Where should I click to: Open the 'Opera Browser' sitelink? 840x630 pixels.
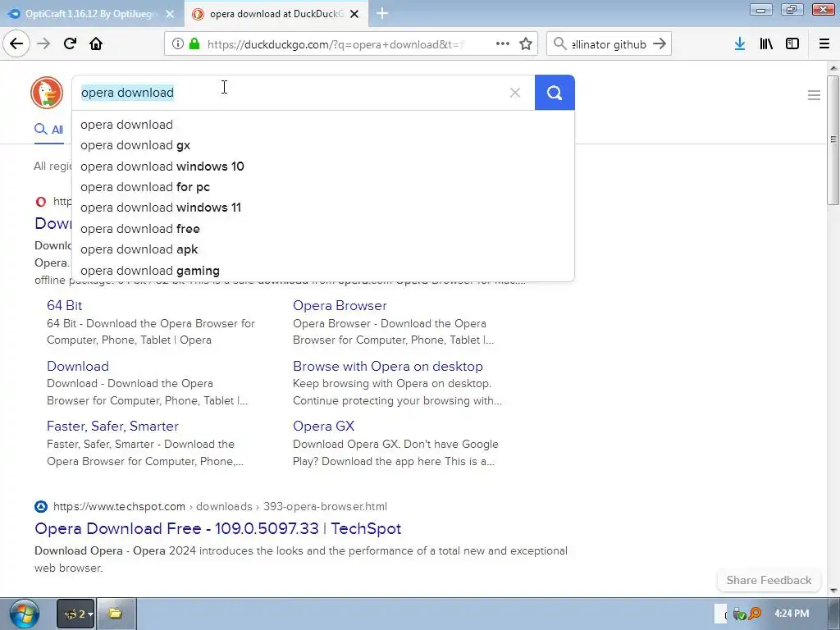tap(340, 305)
